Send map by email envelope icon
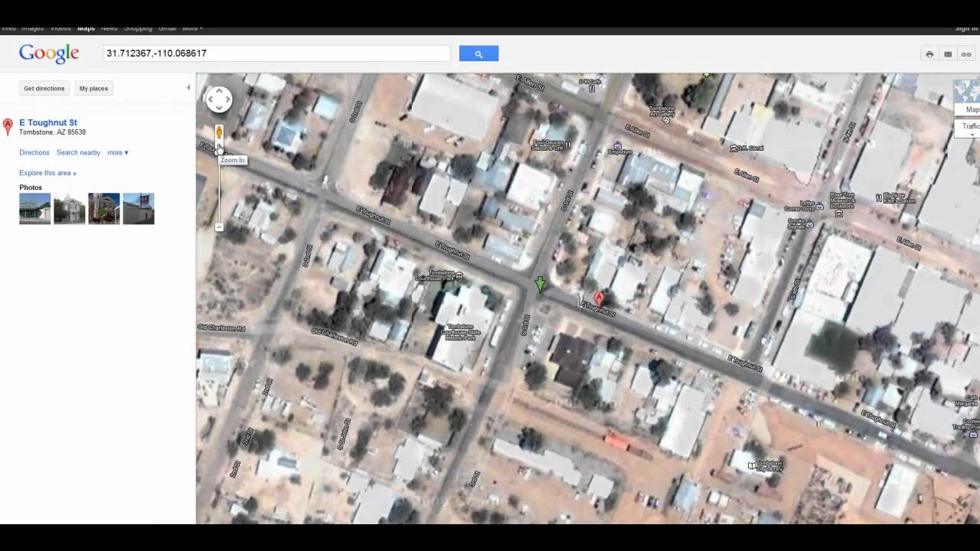Screen dimensions: 980x551 tap(948, 54)
